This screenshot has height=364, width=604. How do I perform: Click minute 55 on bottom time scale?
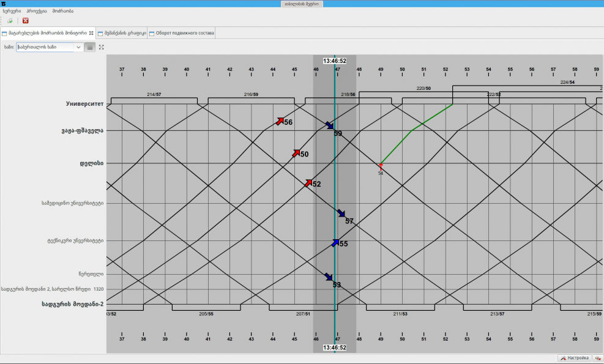510,339
